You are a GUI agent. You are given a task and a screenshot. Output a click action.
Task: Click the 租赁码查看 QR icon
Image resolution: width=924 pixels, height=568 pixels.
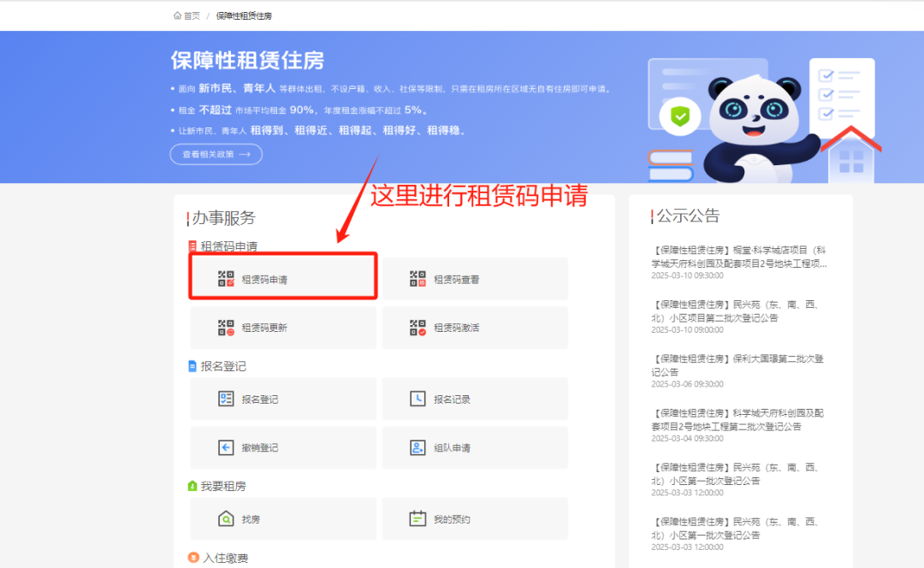pos(417,277)
